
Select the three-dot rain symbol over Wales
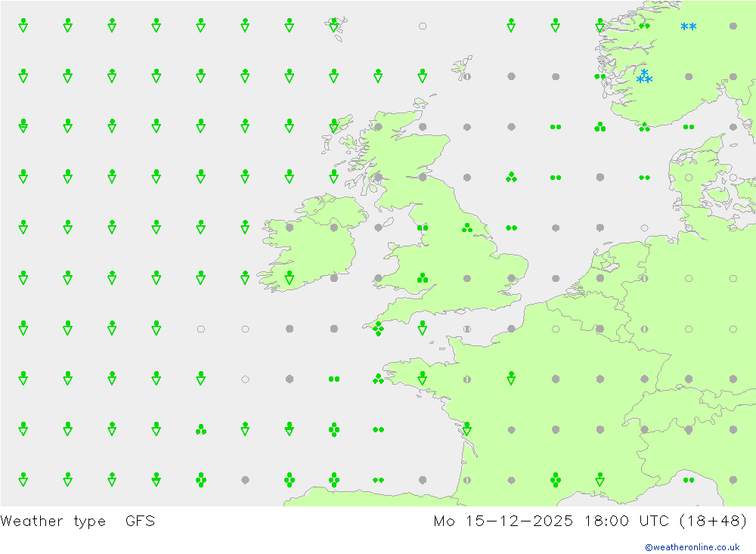tap(423, 277)
